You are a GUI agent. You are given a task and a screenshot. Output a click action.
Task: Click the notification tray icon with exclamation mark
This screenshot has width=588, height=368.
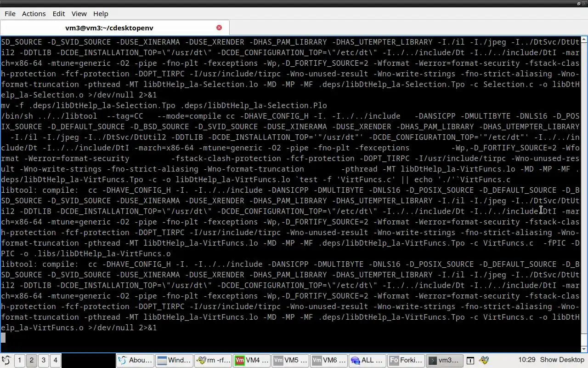coord(470,360)
